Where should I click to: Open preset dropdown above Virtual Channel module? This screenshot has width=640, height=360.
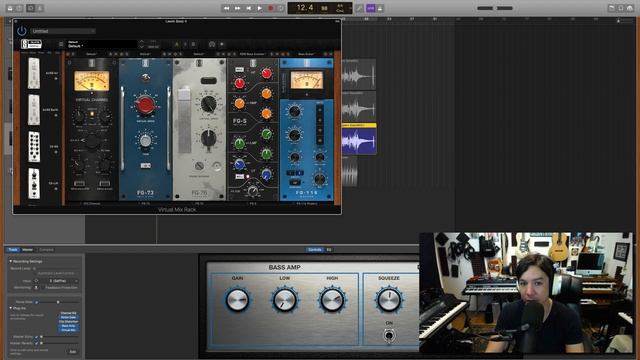[91, 54]
